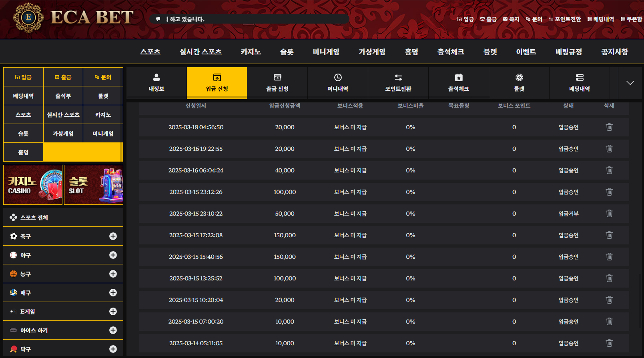Click the 룰렛 wheel icon tab

(x=519, y=82)
